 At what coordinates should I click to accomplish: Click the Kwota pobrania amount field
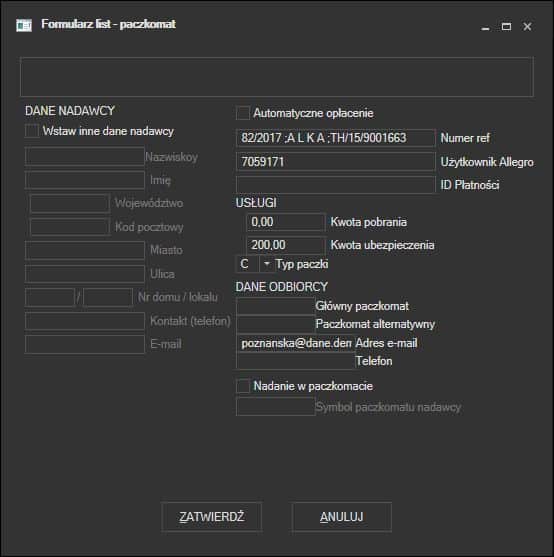coord(286,222)
